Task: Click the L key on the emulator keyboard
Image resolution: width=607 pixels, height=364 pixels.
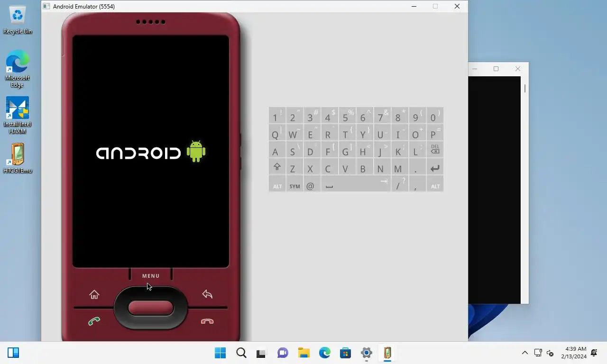Action: [417, 150]
